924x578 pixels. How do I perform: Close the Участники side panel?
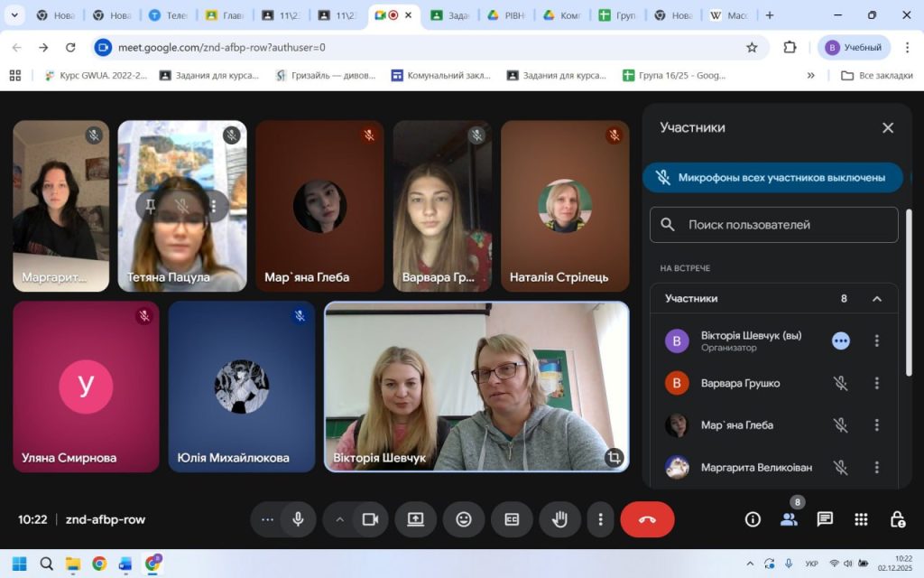888,128
